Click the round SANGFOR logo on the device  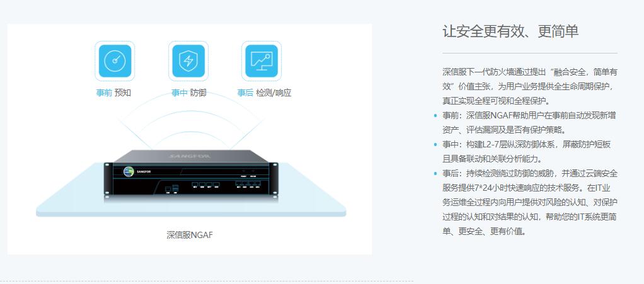129,171
